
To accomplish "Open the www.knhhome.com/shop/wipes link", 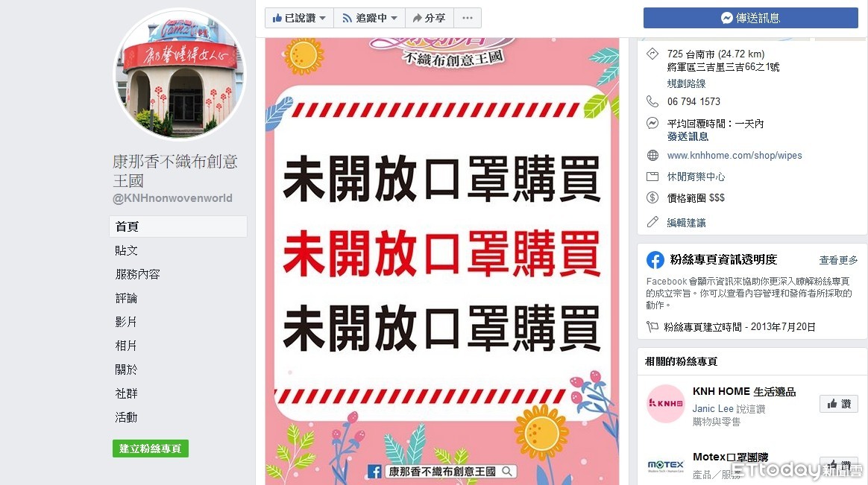I will 734,156.
